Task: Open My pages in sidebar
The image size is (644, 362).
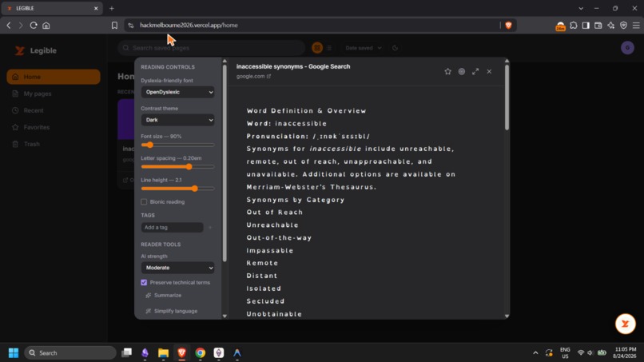Action: coord(54,93)
